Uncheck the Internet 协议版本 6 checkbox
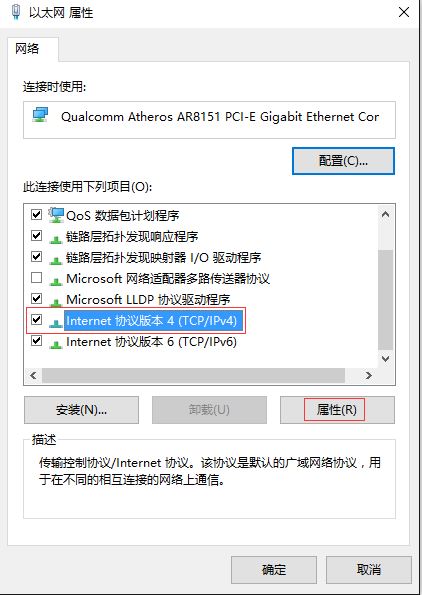Screen dimensions: 422x595 pos(36,340)
